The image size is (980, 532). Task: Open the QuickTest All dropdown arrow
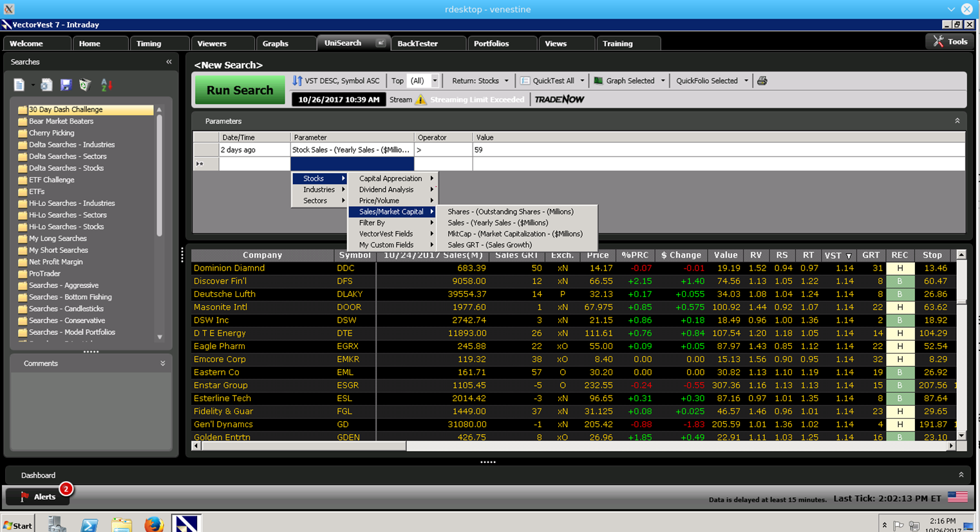click(x=582, y=81)
